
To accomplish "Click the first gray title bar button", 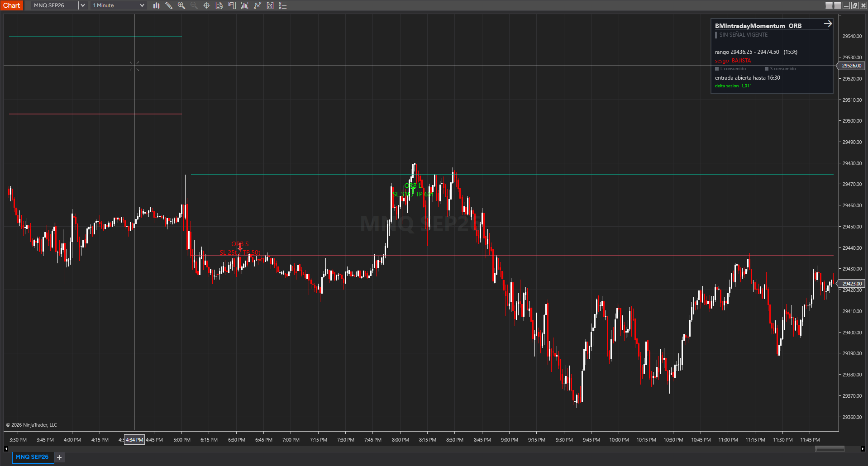I will coord(829,5).
